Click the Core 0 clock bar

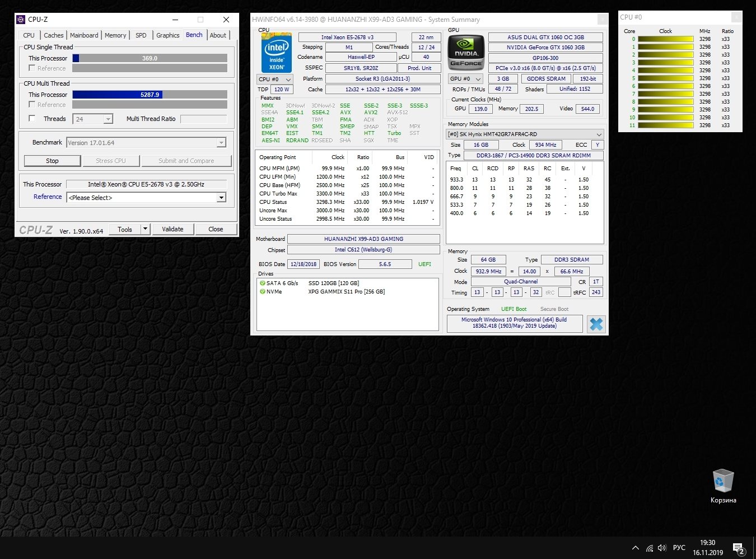click(666, 39)
